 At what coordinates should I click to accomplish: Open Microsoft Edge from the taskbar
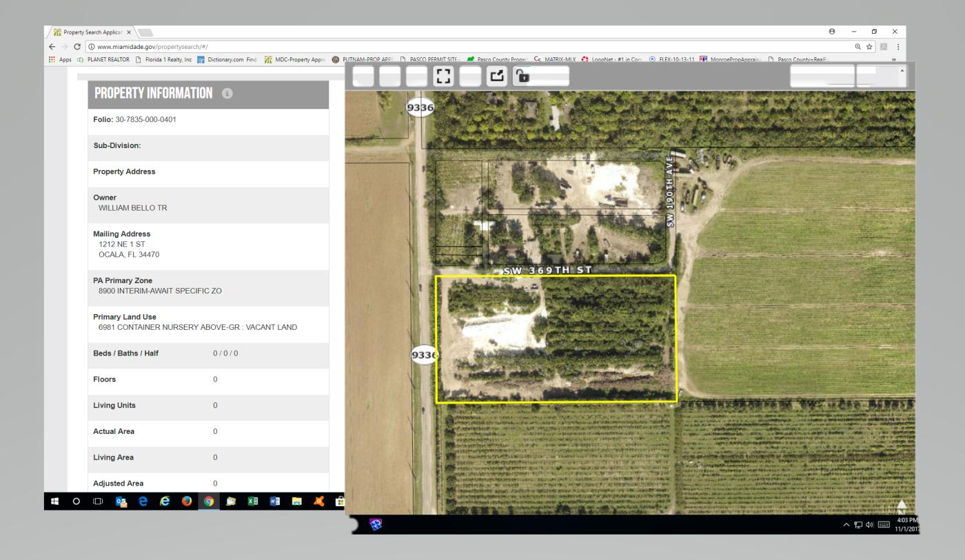coord(143,501)
